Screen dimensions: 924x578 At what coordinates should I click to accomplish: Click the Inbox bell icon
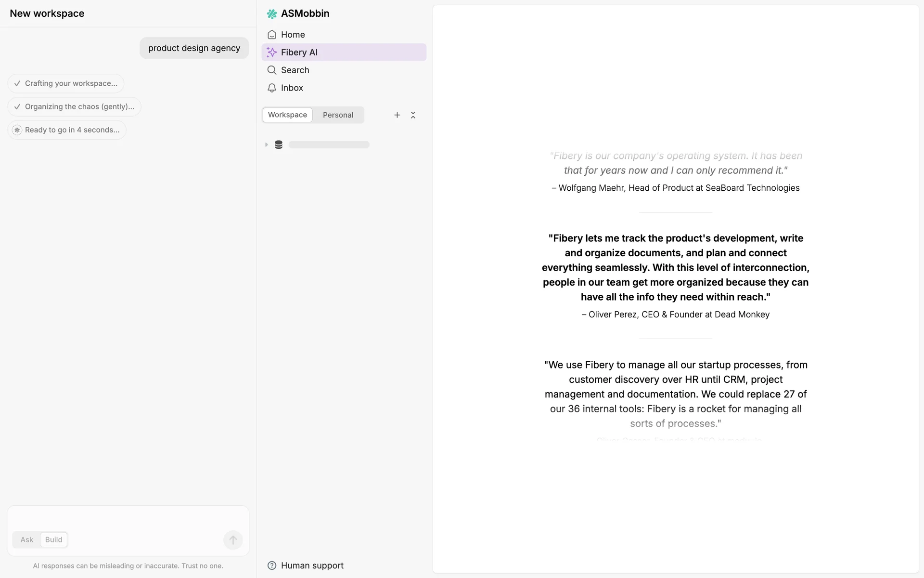[x=272, y=88]
